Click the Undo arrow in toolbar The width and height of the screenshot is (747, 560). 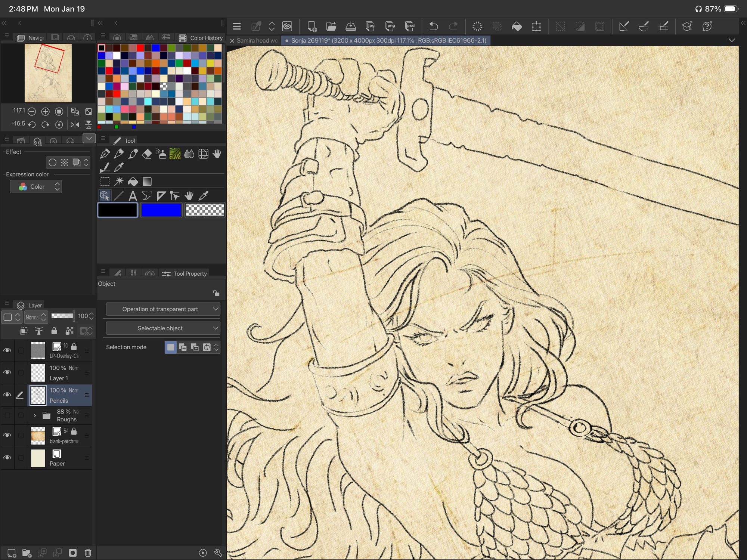pos(433,26)
